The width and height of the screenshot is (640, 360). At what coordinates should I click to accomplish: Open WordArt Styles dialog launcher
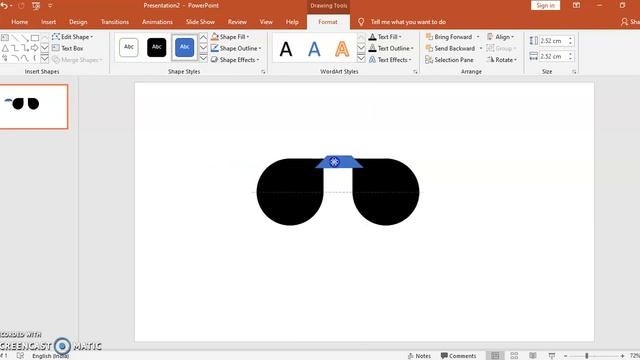coord(416,72)
